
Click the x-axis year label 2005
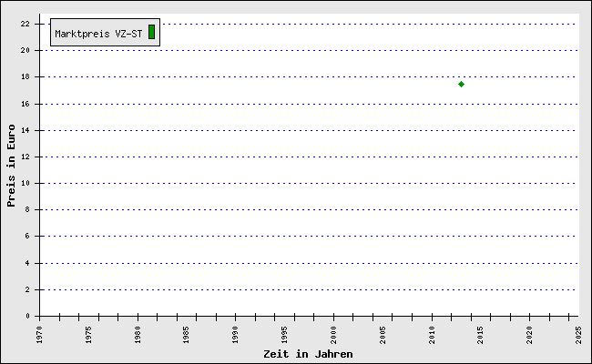[383, 335]
